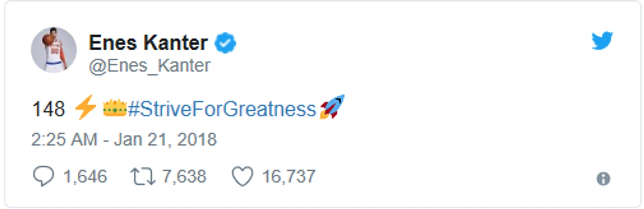Click the reply speech bubble icon
Viewport: 644px width, 209px height.
pyautogui.click(x=43, y=176)
